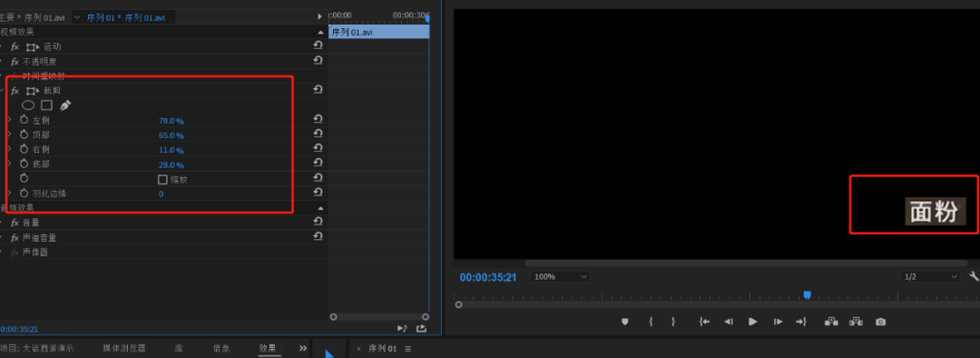Reset the 底部 crop value

pos(318,163)
